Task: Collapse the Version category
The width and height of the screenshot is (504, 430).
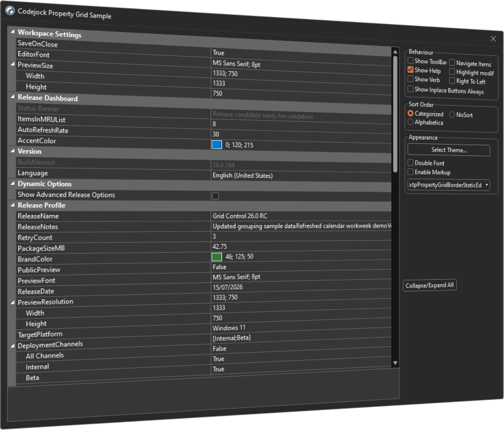Action: point(13,151)
